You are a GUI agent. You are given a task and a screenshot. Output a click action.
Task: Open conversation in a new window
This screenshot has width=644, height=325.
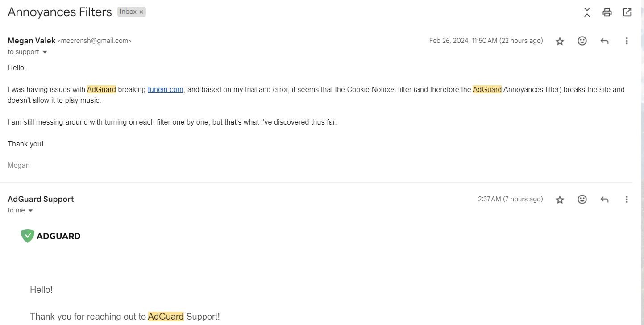click(627, 12)
